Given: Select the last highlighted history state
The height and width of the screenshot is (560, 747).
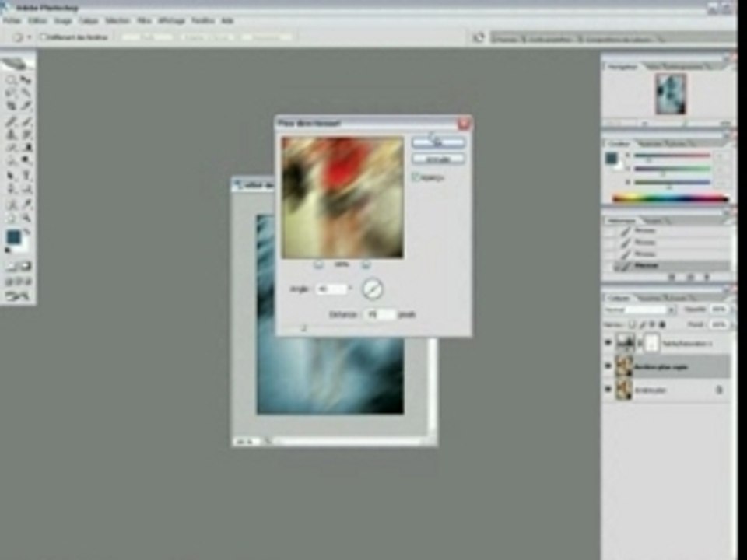Looking at the screenshot, I should coord(672,266).
